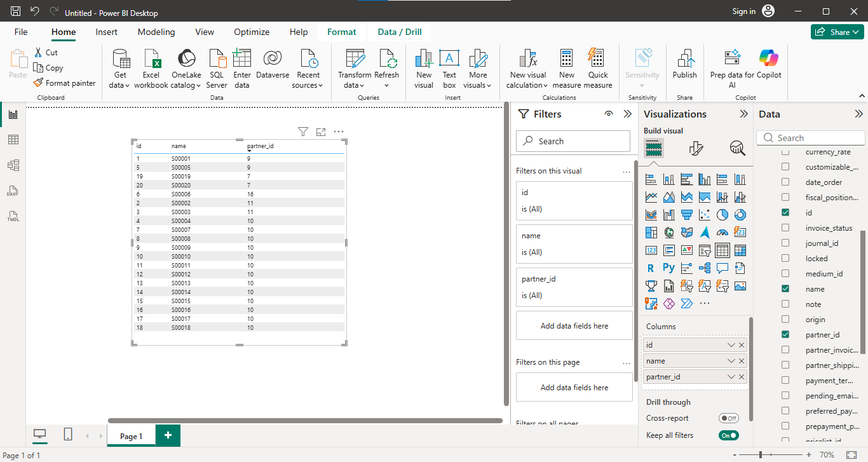The width and height of the screenshot is (868, 462).
Task: Switch to the Insert ribbon tab
Action: [106, 32]
